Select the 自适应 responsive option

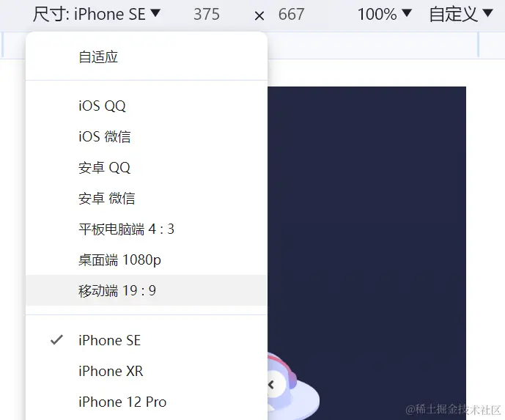(x=147, y=57)
